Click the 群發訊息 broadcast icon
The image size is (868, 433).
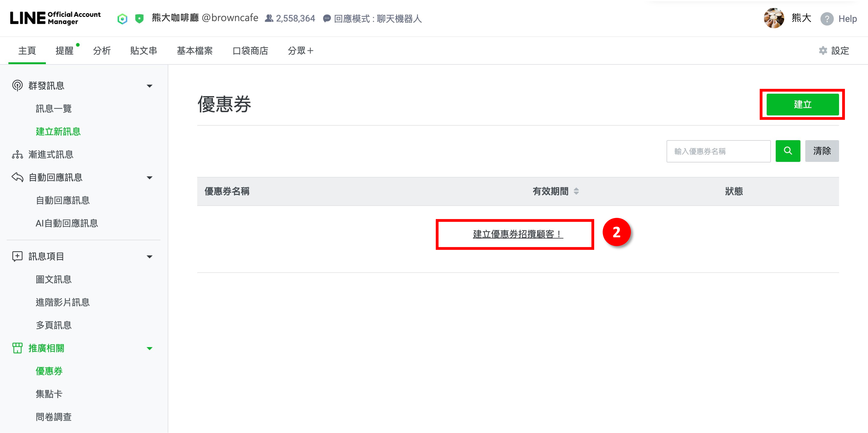(x=17, y=86)
